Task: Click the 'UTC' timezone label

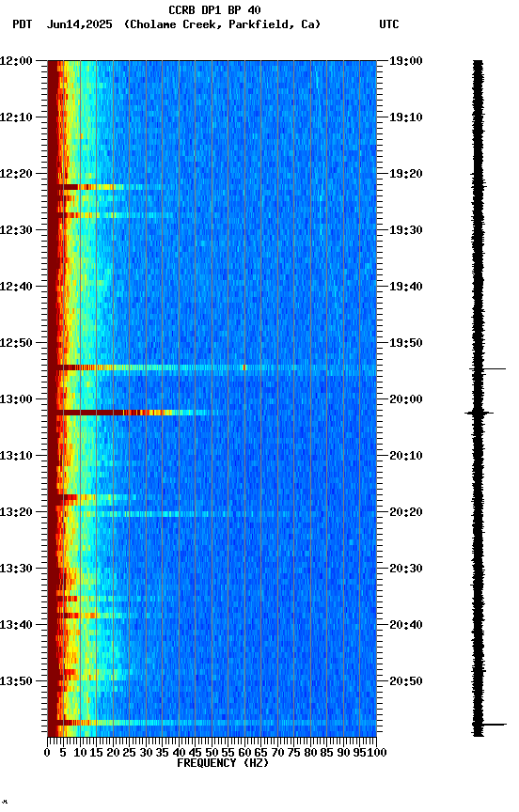Action: [389, 24]
